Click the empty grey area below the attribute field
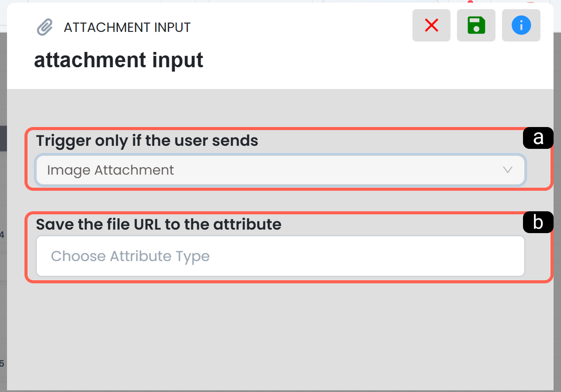The height and width of the screenshot is (392, 561). pos(280,336)
